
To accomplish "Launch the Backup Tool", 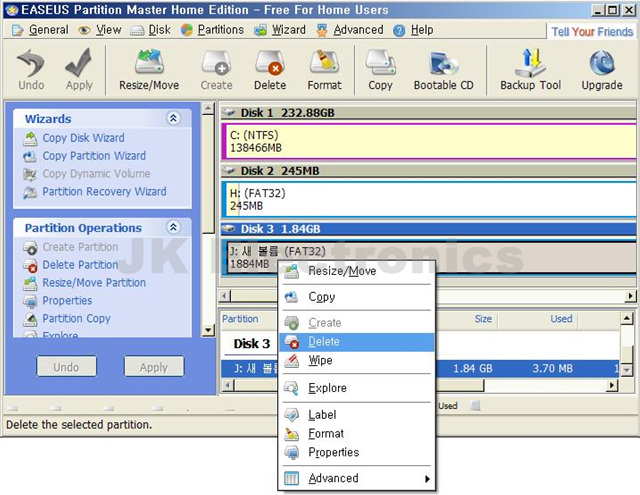I will (x=531, y=69).
